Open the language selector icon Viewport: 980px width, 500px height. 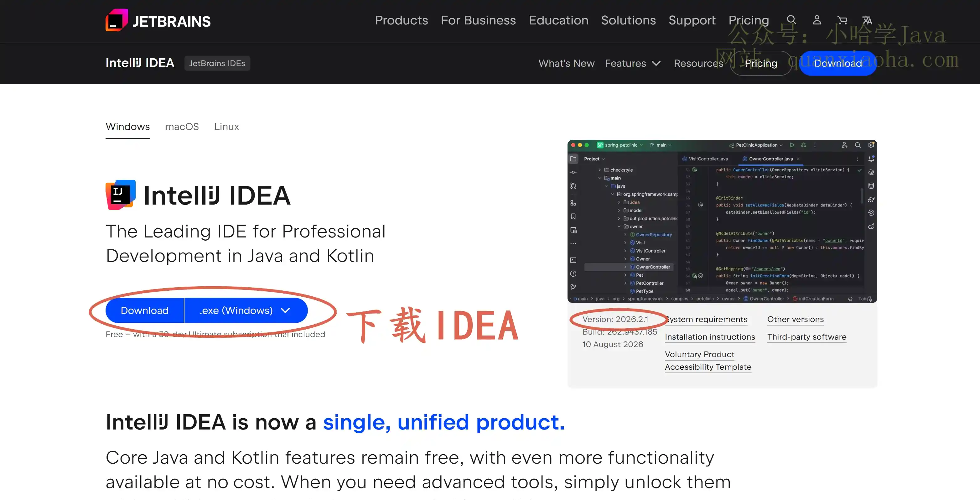[867, 20]
